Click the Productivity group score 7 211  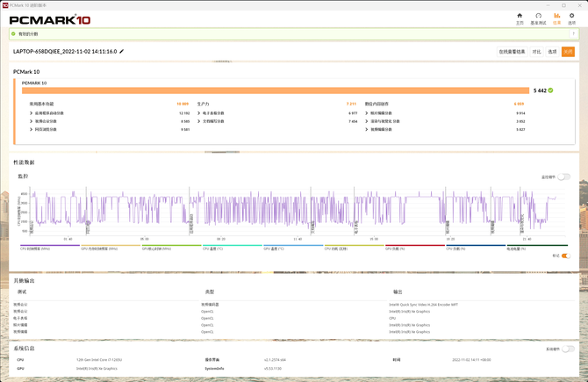click(351, 104)
